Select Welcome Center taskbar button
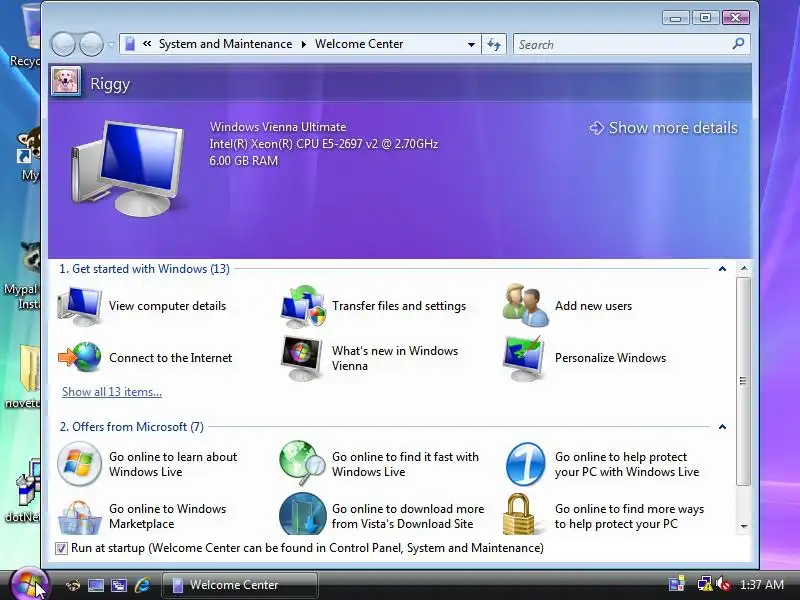Image resolution: width=800 pixels, height=600 pixels. pyautogui.click(x=240, y=585)
